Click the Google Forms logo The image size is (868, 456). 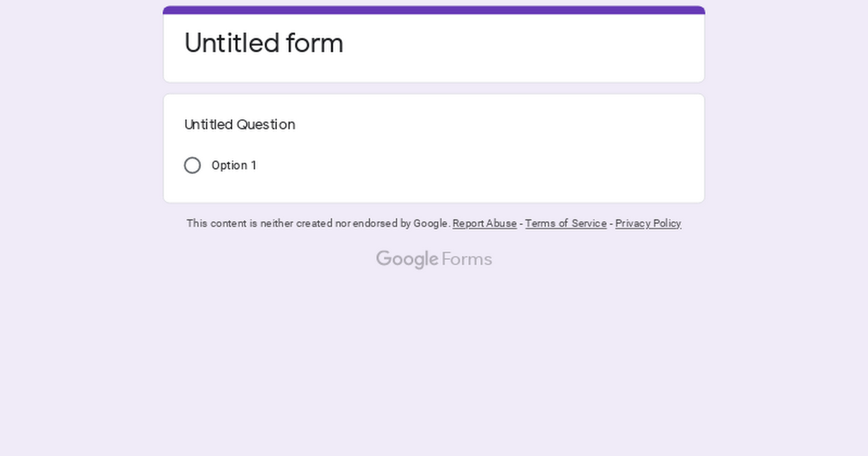tap(434, 259)
